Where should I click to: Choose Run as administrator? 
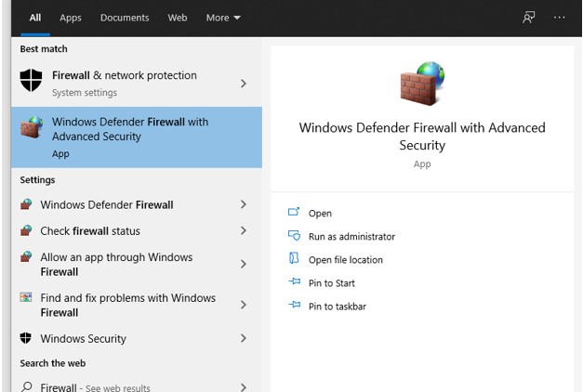pos(351,237)
